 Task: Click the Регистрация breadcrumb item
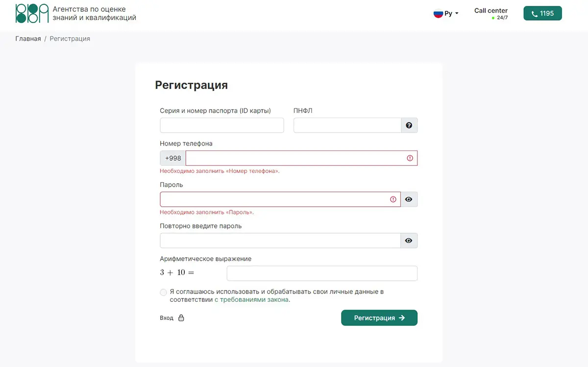click(x=70, y=39)
